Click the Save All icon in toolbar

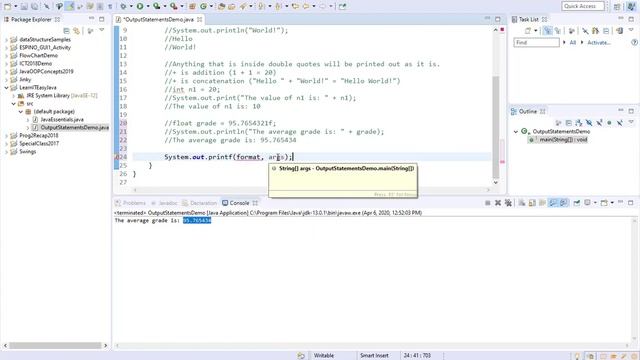(35, 6)
